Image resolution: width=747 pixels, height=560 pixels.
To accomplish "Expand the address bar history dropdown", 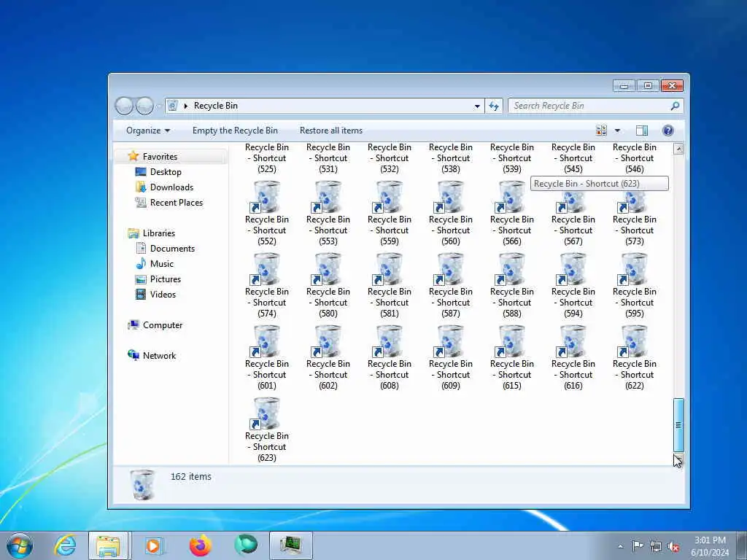I will (477, 106).
